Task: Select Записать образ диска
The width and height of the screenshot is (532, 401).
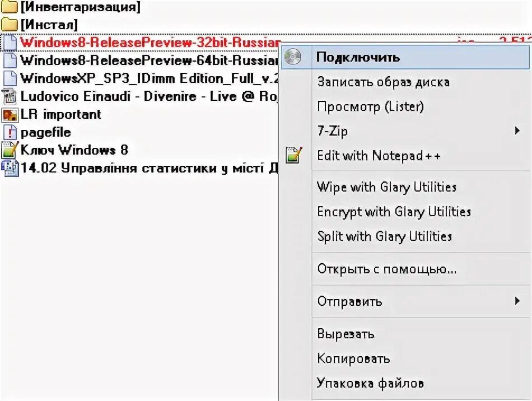Action: click(x=405, y=82)
